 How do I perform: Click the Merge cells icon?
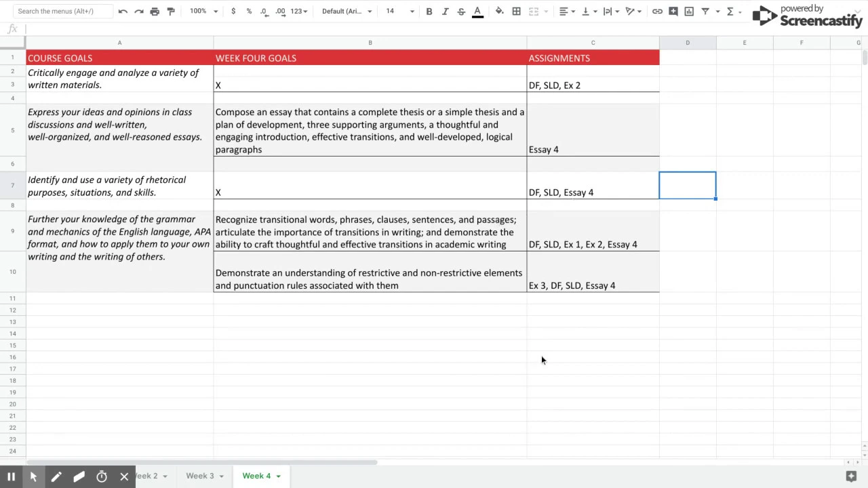(534, 12)
